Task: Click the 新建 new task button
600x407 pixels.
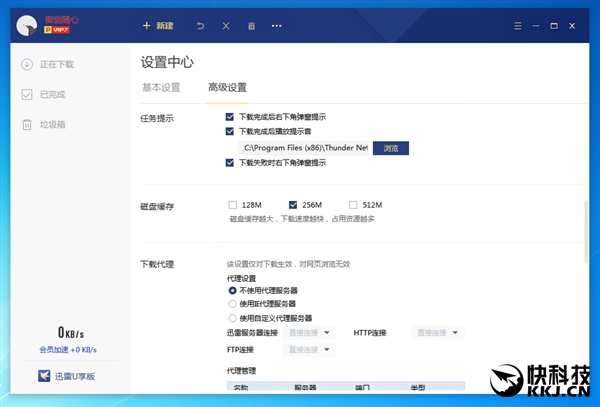Action: pos(158,26)
